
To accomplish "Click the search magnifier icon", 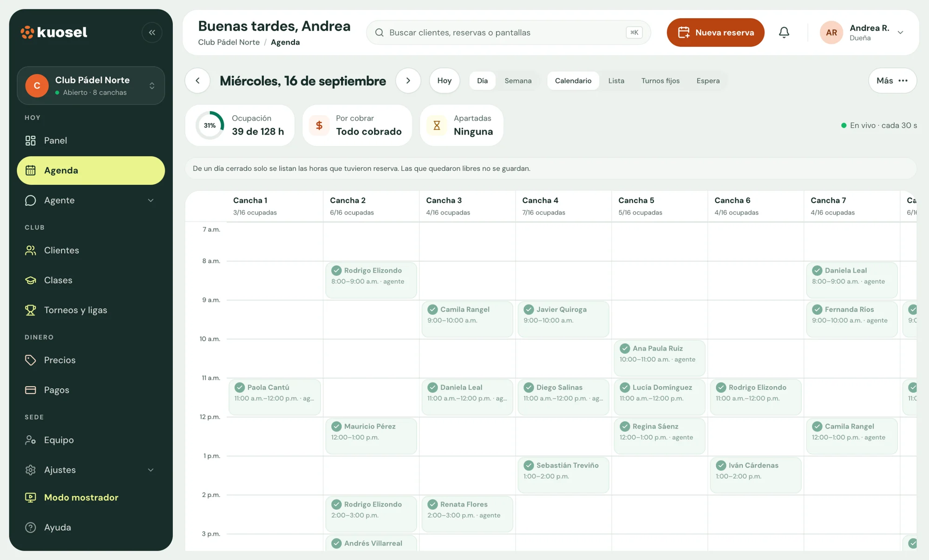I will 379,33.
